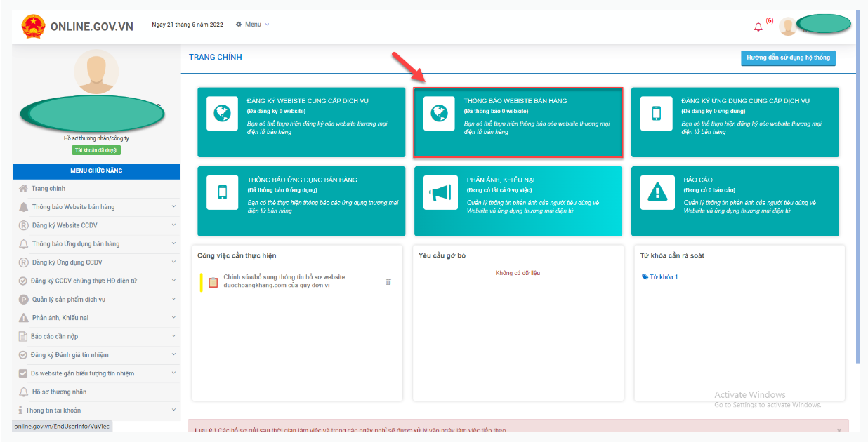Expand Quản lý sản phẩm dịch vụ sidebar item
The width and height of the screenshot is (868, 447).
tap(97, 300)
